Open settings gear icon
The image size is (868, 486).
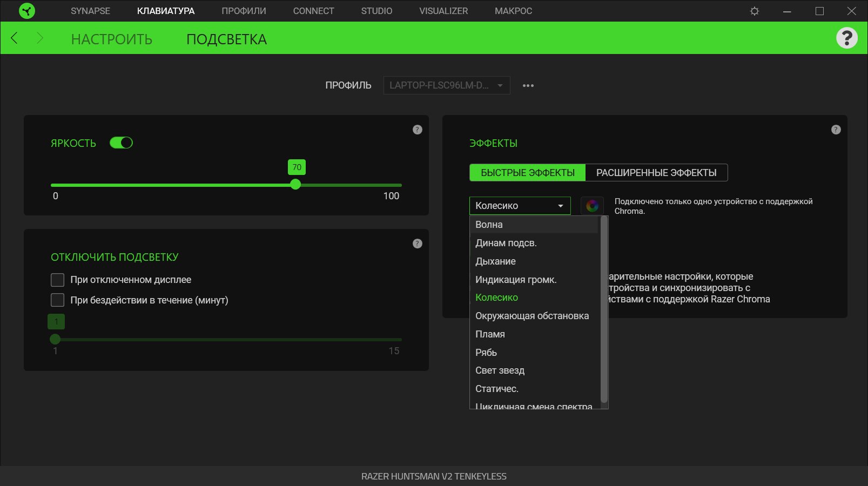[x=755, y=11]
